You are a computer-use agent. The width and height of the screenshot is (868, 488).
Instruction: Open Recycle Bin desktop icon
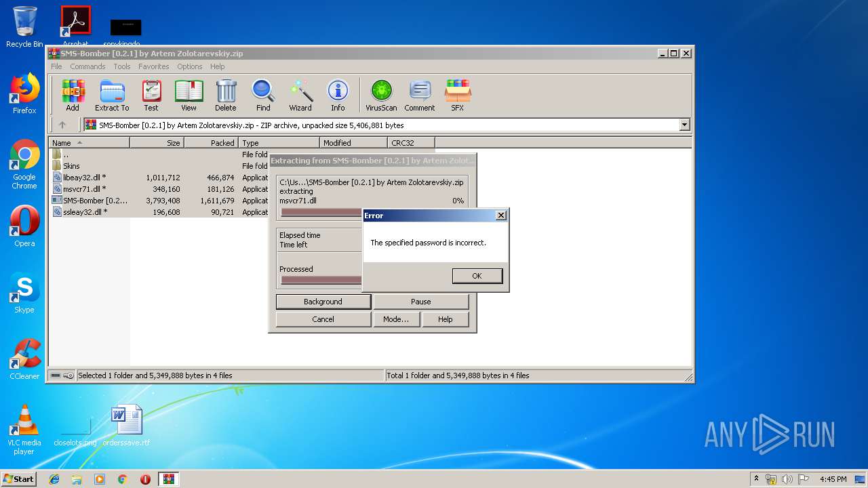tap(24, 27)
